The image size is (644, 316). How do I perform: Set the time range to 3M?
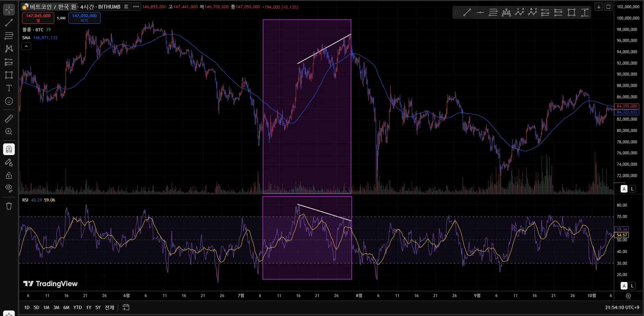coord(56,307)
